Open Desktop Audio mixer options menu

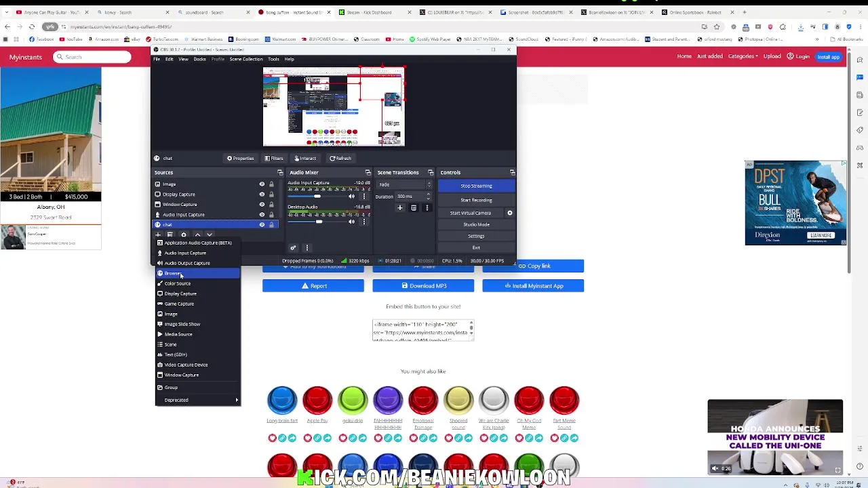pos(363,222)
